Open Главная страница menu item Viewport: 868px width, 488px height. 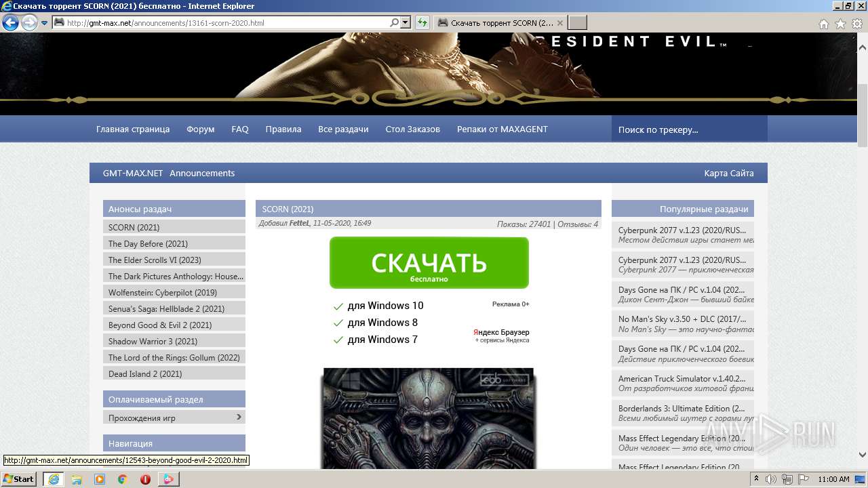pos(133,129)
